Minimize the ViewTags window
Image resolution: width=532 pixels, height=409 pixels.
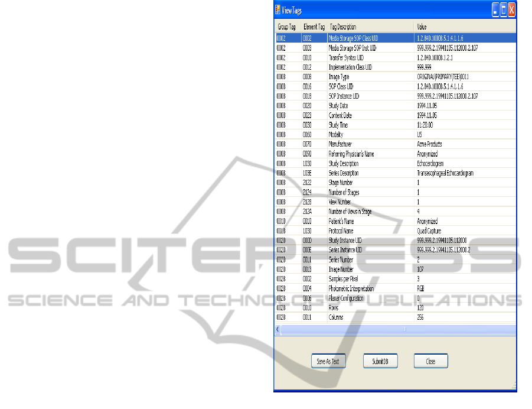coord(495,9)
